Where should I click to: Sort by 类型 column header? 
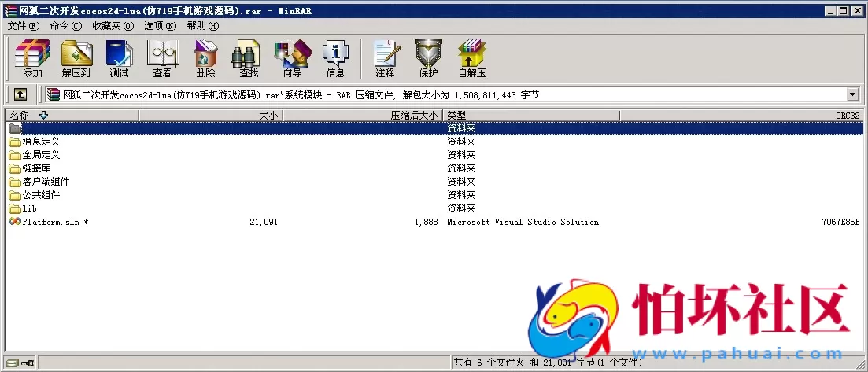[x=531, y=115]
